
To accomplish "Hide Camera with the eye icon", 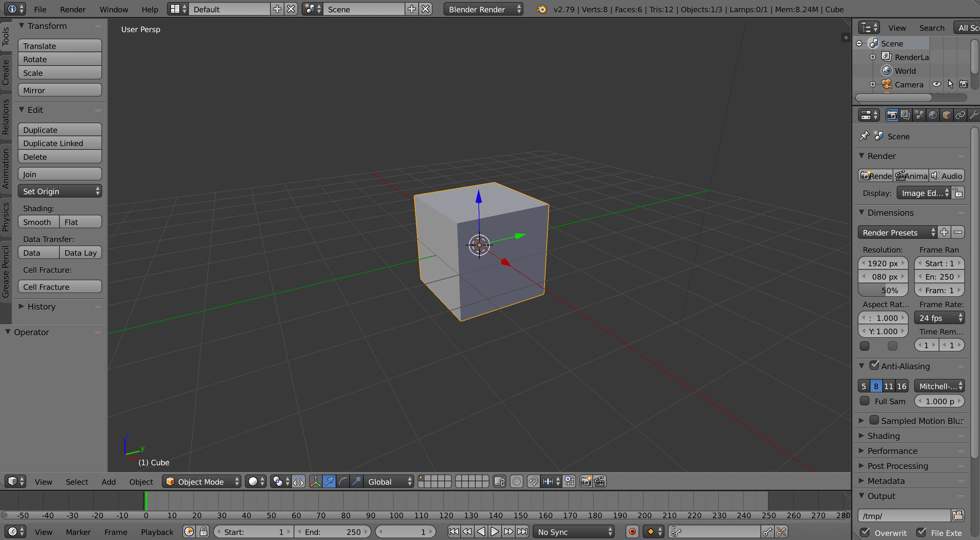I will tap(936, 84).
